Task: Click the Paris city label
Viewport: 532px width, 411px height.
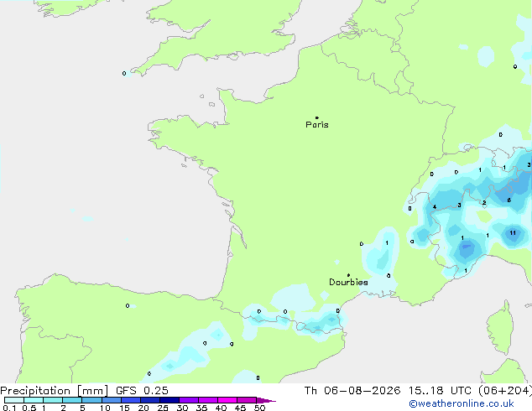Action: click(x=317, y=125)
